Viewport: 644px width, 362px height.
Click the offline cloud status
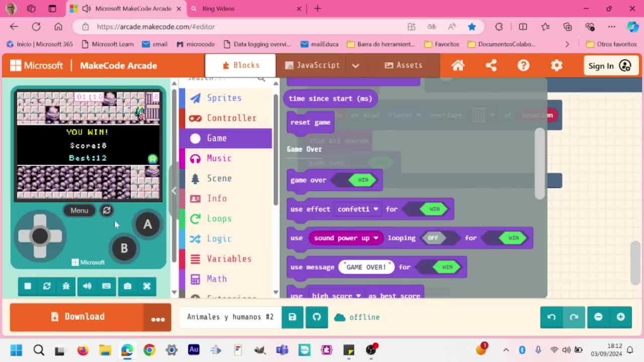click(357, 317)
